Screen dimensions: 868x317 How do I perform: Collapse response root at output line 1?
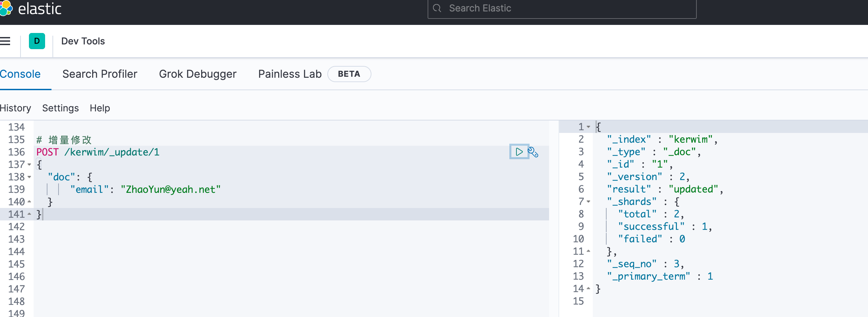click(588, 127)
